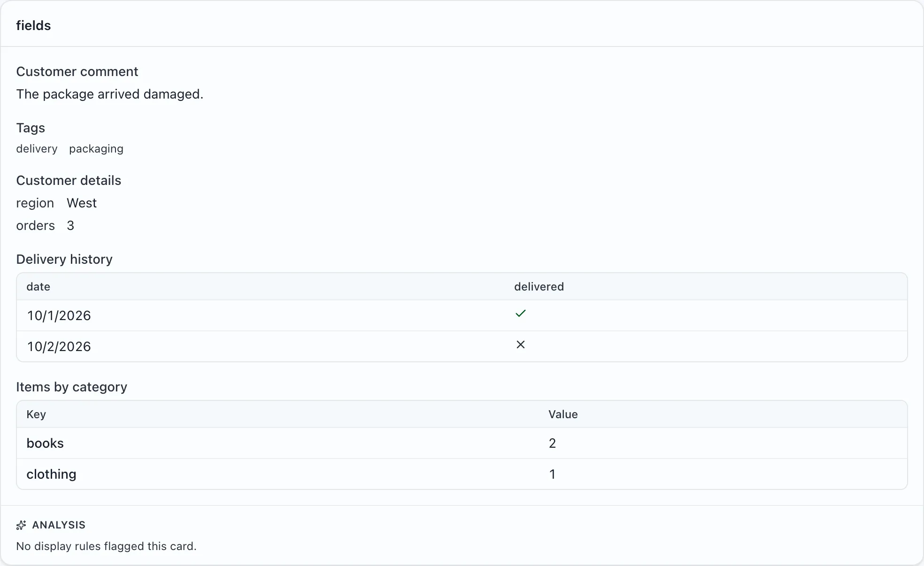Click the 'Key' column header

pos(36,414)
